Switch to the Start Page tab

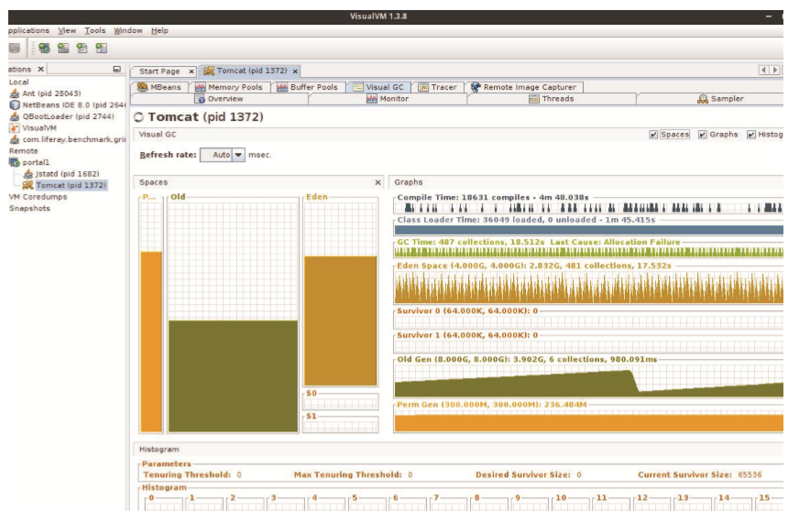(159, 71)
